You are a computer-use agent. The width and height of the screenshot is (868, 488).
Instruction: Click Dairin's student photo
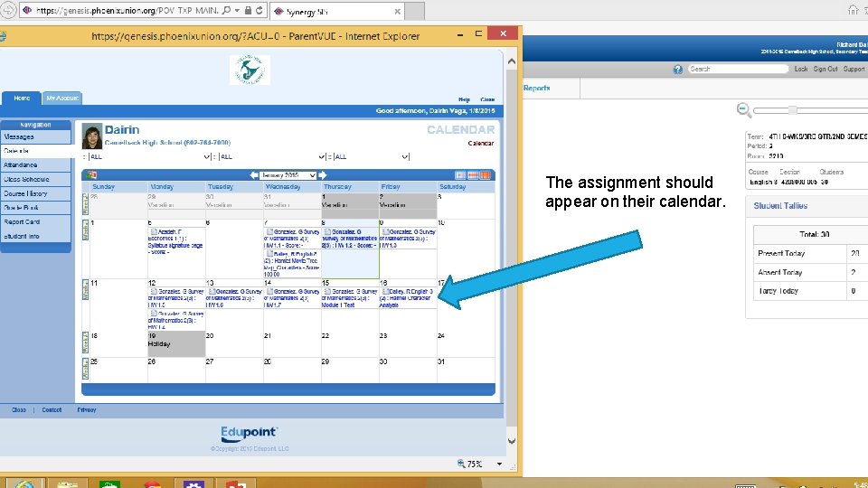point(92,136)
